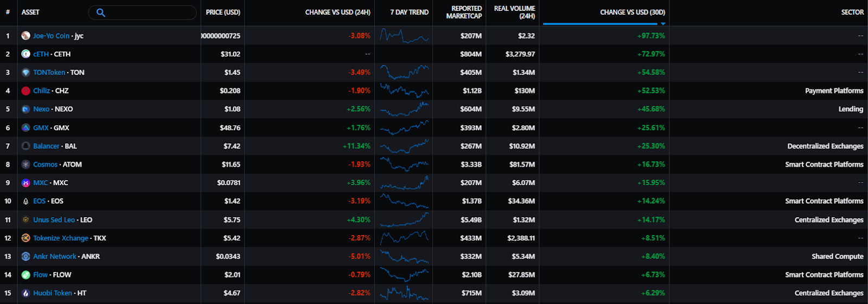The width and height of the screenshot is (868, 304).
Task: Click the asset search input field
Action: [x=149, y=12]
